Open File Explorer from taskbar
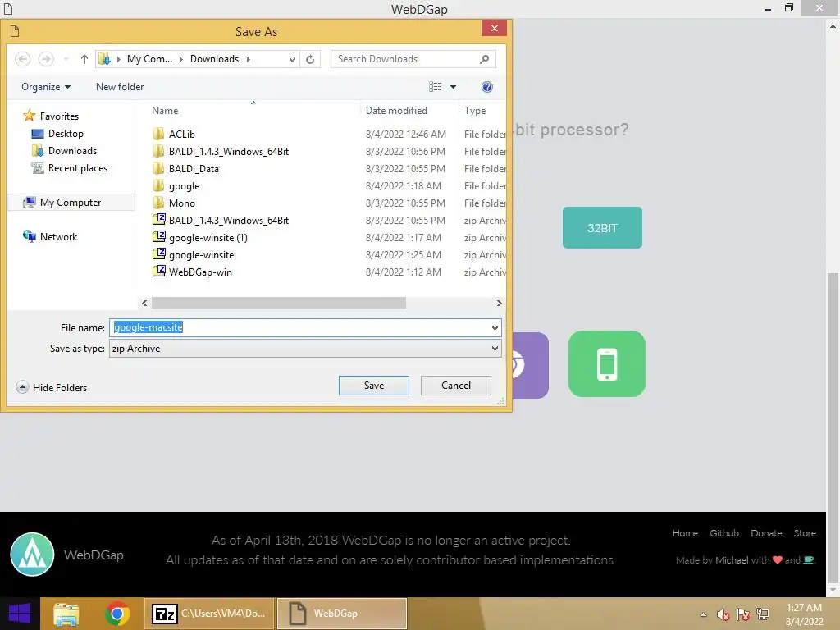Viewport: 840px width, 630px height. [66, 614]
